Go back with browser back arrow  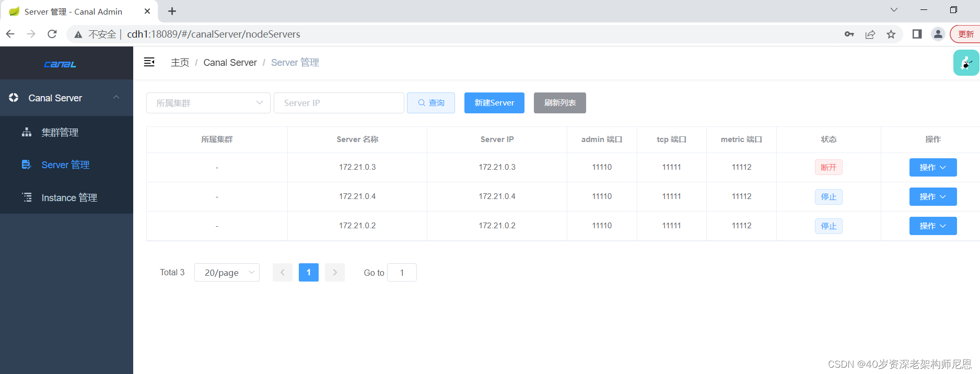10,34
